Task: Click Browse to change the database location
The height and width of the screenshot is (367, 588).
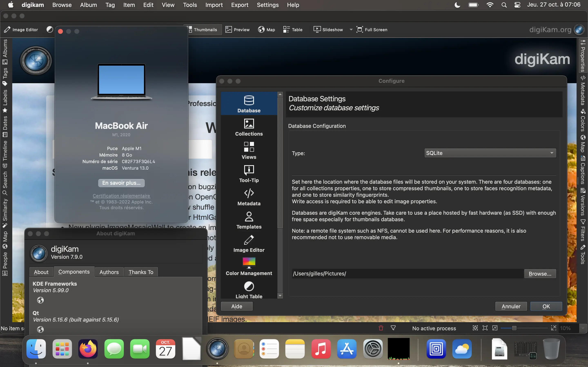Action: point(540,274)
